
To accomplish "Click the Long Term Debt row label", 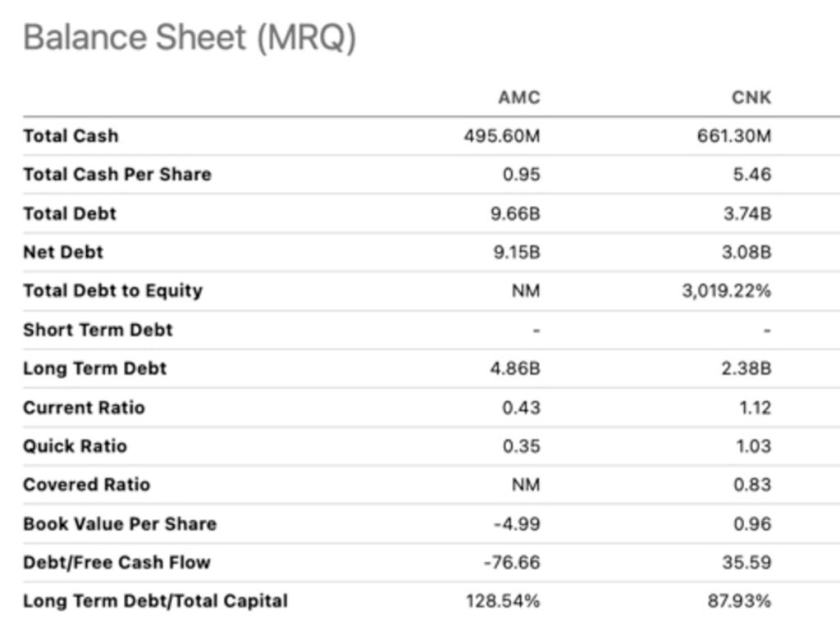I will (95, 368).
